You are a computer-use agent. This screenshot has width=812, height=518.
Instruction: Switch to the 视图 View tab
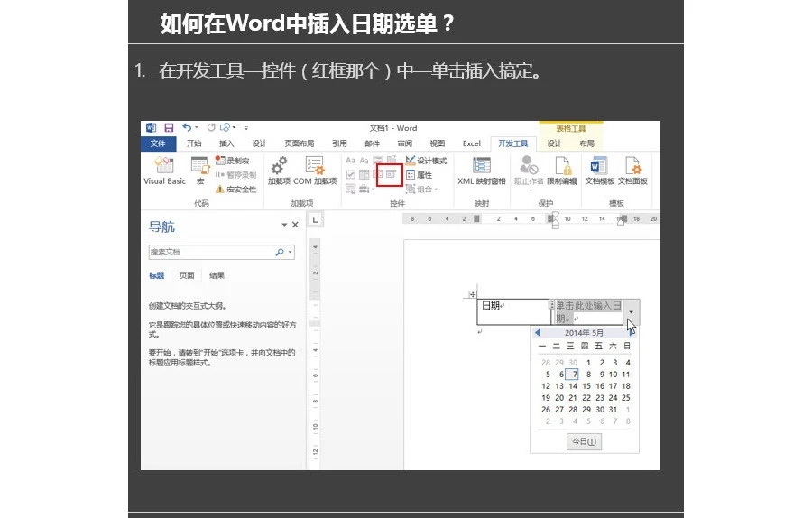pos(437,143)
